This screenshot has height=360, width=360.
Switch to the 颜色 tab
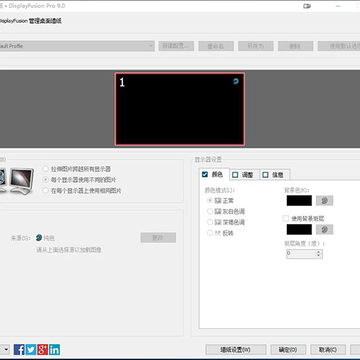pyautogui.click(x=214, y=174)
